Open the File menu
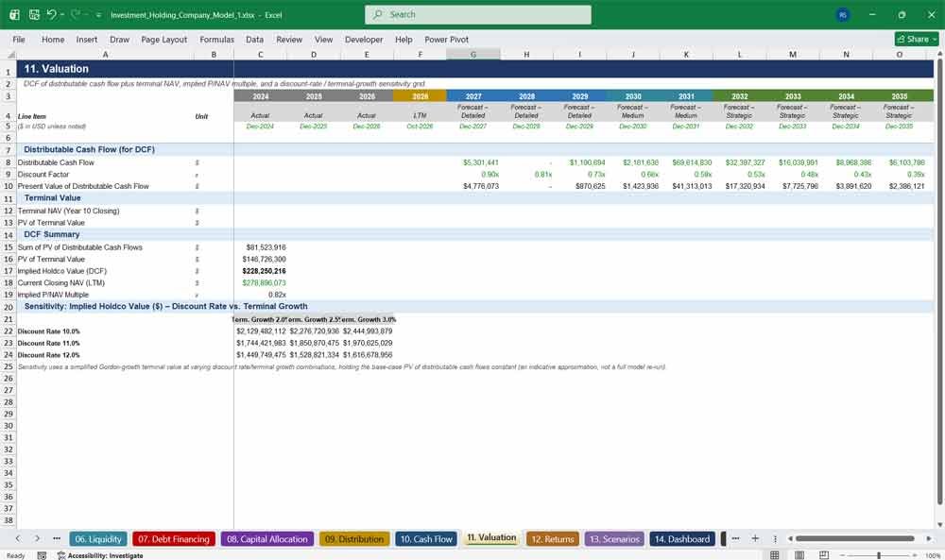Viewport: 945px width, 560px height. pyautogui.click(x=19, y=39)
